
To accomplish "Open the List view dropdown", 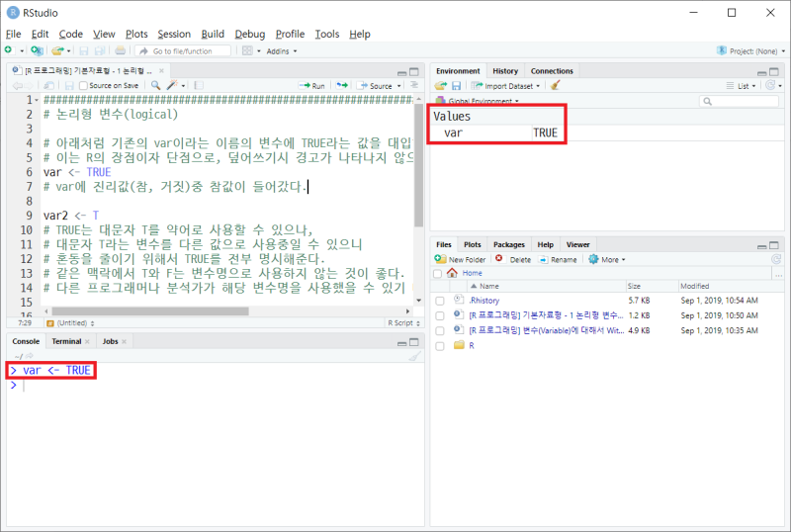I will (741, 86).
